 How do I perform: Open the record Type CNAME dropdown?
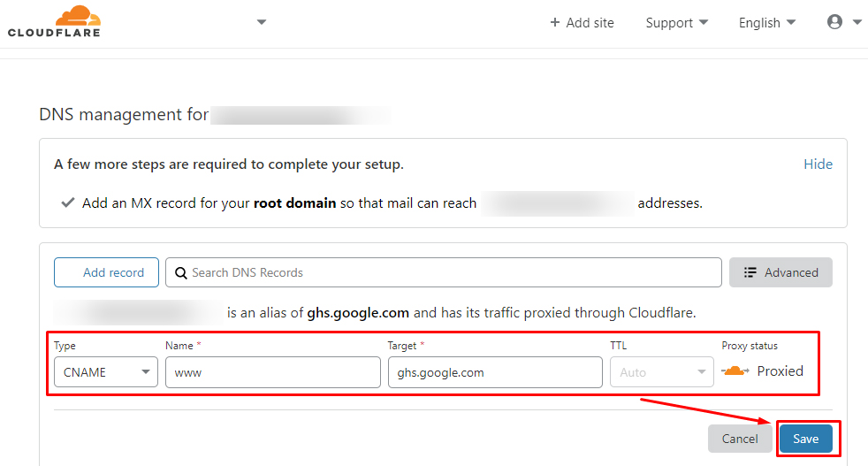click(106, 371)
